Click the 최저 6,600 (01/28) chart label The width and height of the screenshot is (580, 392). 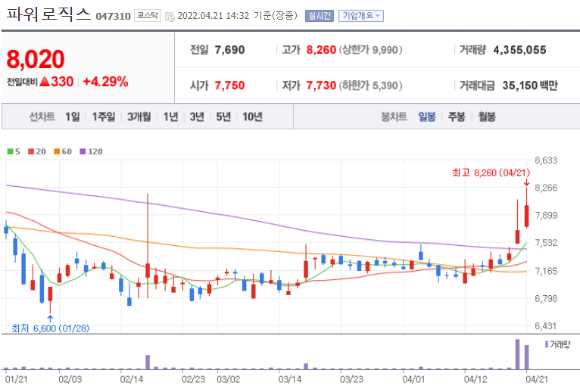(50, 328)
